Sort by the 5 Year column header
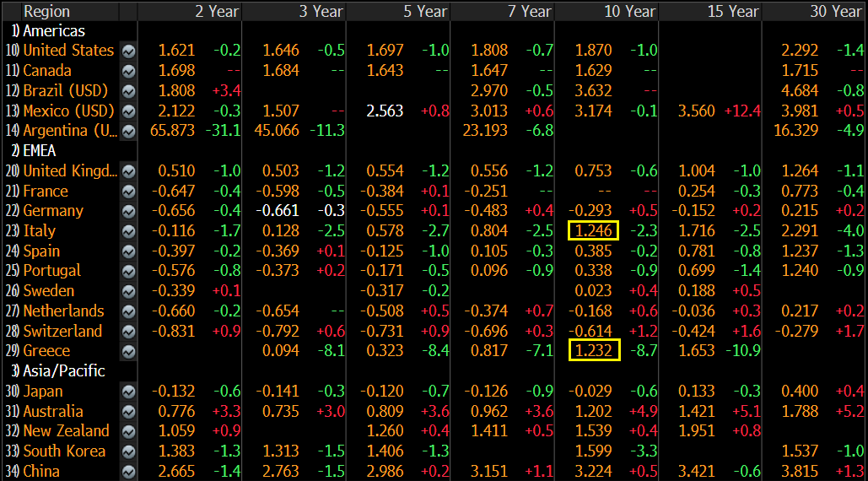Image resolution: width=868 pixels, height=481 pixels. [x=425, y=12]
